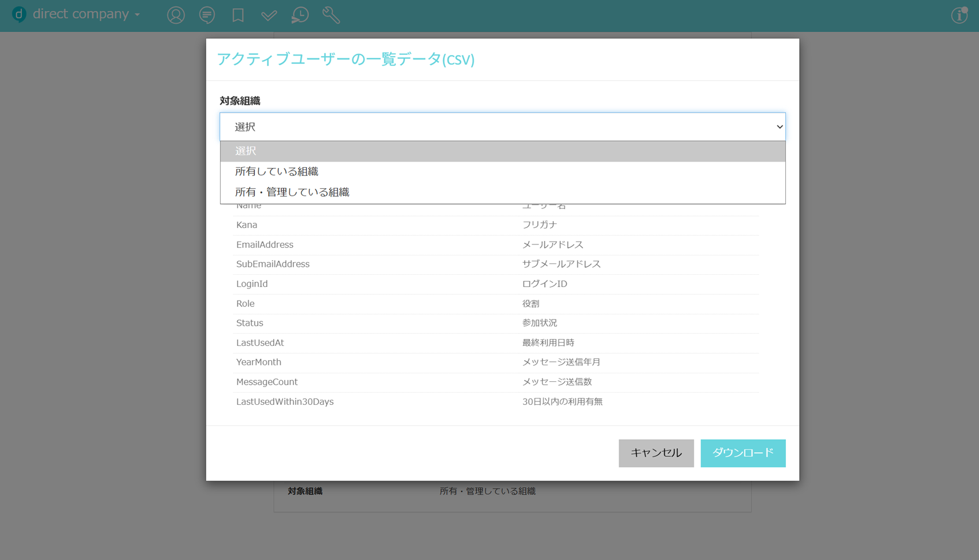Click the direct logo icon
The width and height of the screenshot is (979, 560).
[19, 14]
